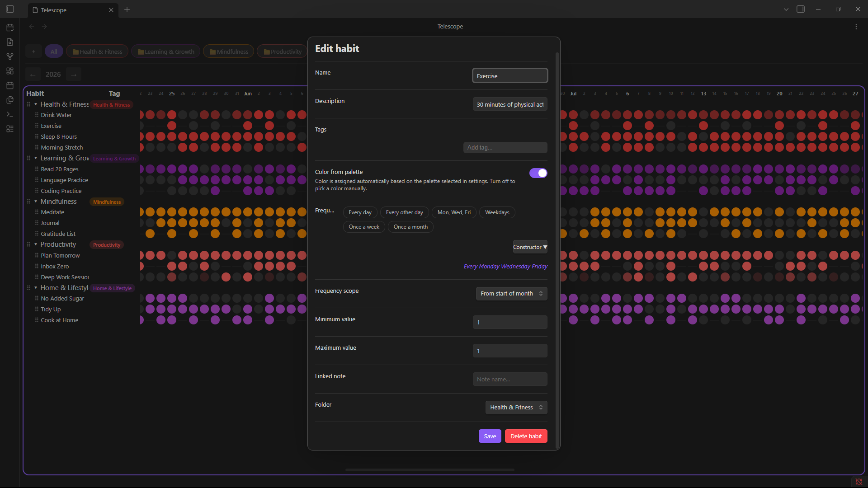Click drag handle next to Journal
The width and height of the screenshot is (868, 488).
tap(37, 223)
